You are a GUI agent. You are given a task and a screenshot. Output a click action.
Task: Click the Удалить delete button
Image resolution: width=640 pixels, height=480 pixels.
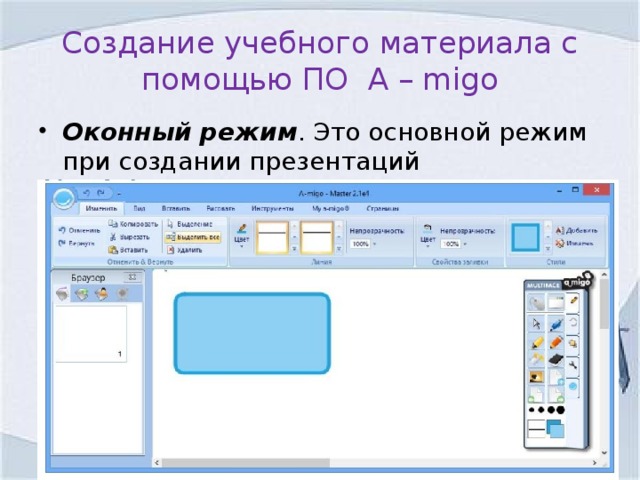click(x=184, y=250)
